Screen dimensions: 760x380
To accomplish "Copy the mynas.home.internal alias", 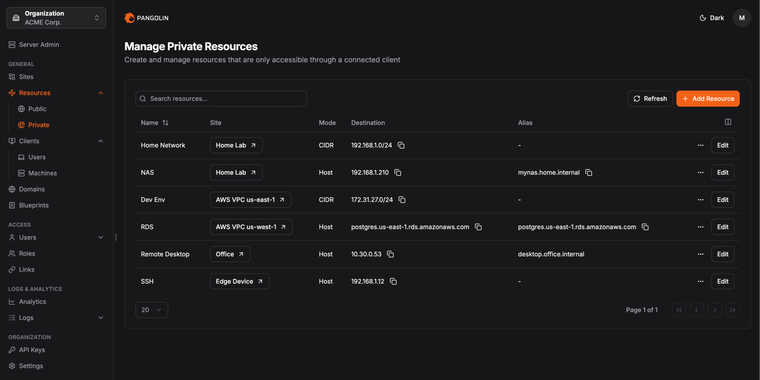I will pyautogui.click(x=589, y=173).
